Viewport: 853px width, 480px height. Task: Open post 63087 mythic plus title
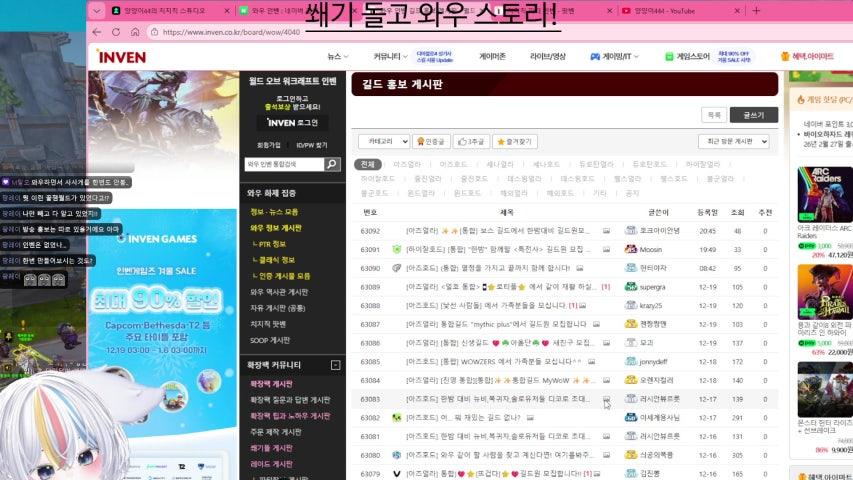tap(496, 324)
